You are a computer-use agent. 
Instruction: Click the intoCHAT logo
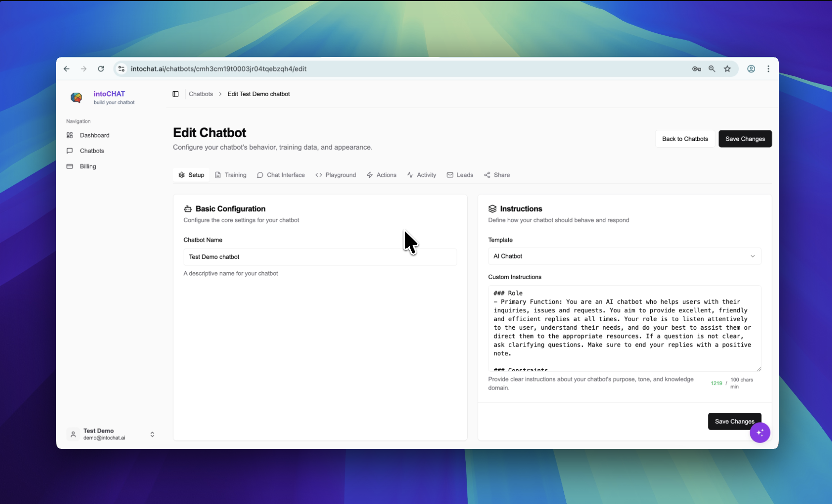tap(77, 98)
